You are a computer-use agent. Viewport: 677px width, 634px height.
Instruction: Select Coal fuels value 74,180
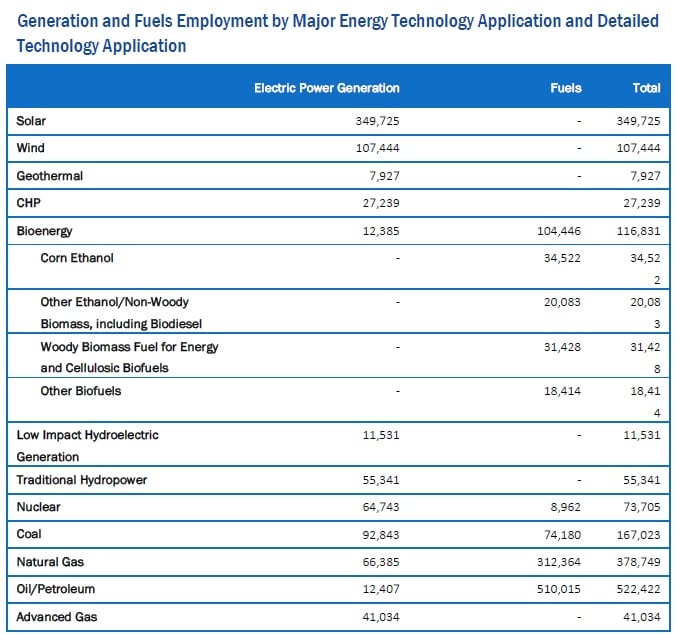562,535
